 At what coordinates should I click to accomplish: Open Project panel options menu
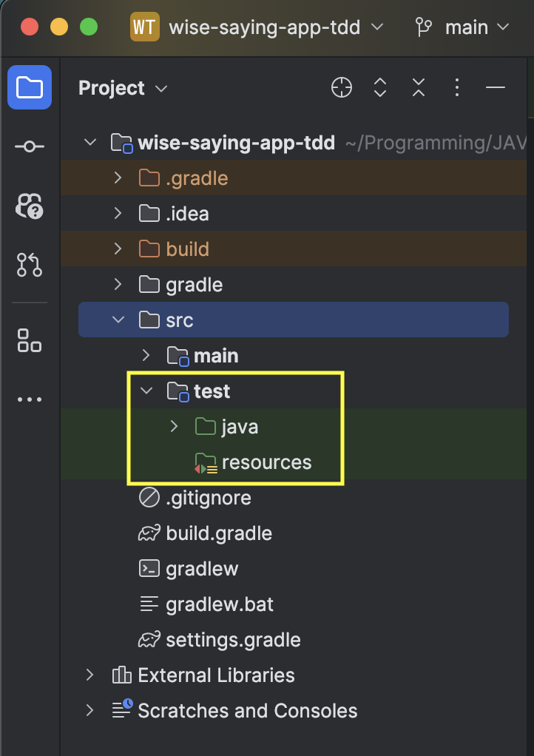[457, 88]
